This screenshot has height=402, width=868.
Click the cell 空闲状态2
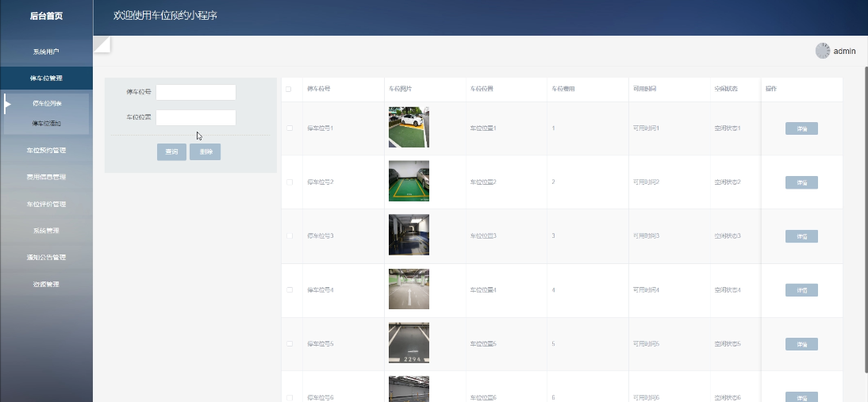(x=728, y=182)
